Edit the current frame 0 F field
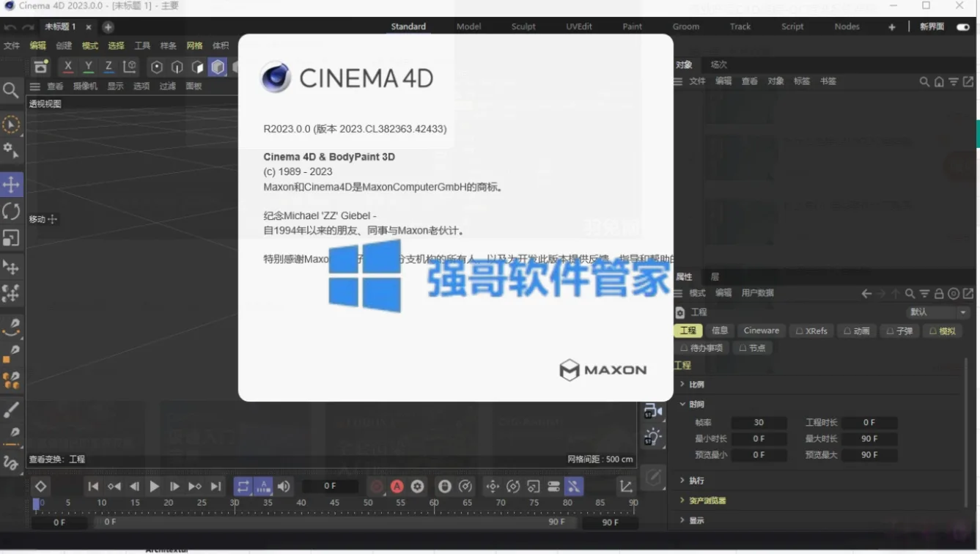The height and width of the screenshot is (554, 980). point(330,486)
